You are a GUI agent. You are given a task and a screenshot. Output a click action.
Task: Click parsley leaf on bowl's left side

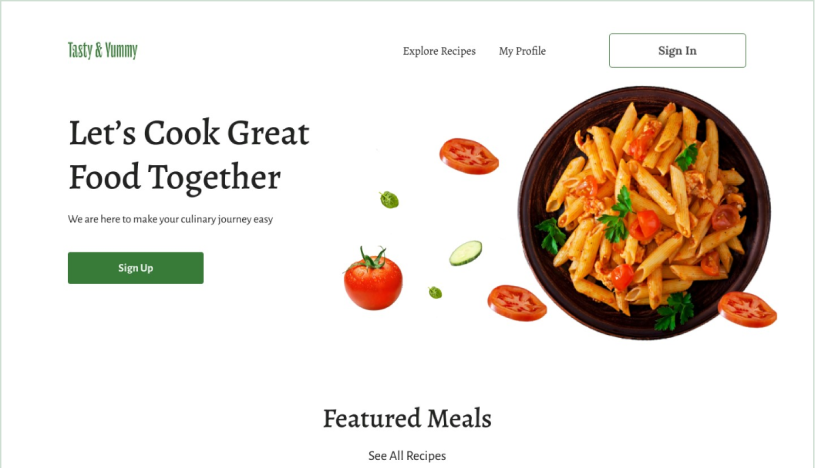[x=550, y=235]
